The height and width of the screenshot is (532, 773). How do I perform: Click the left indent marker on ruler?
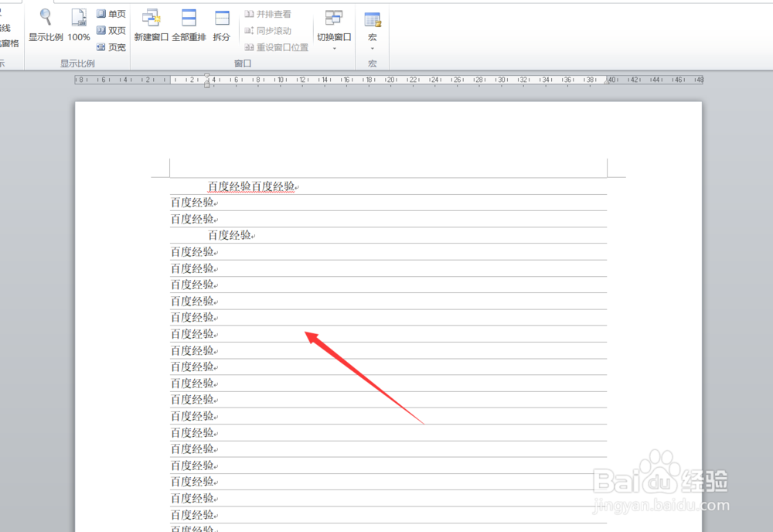(x=207, y=85)
